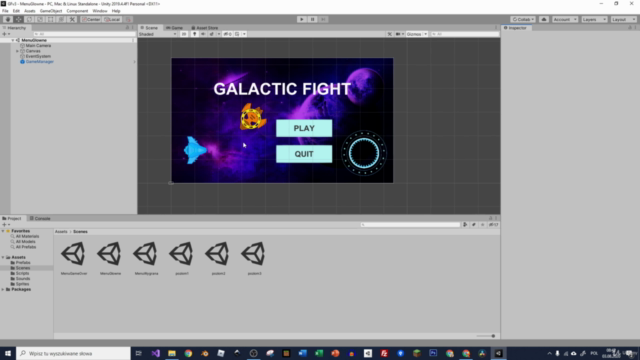The width and height of the screenshot is (640, 360).
Task: Open the Window menu
Action: pos(100,11)
